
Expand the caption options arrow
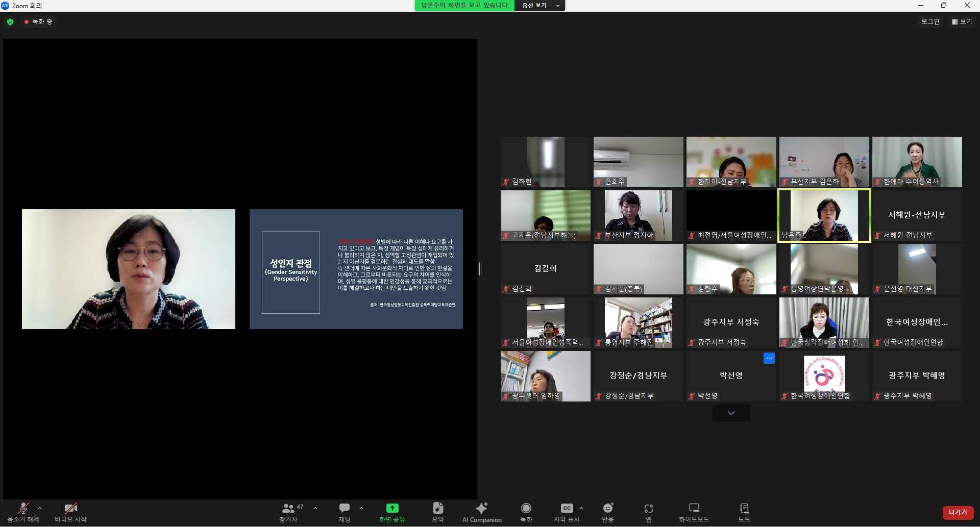click(581, 508)
